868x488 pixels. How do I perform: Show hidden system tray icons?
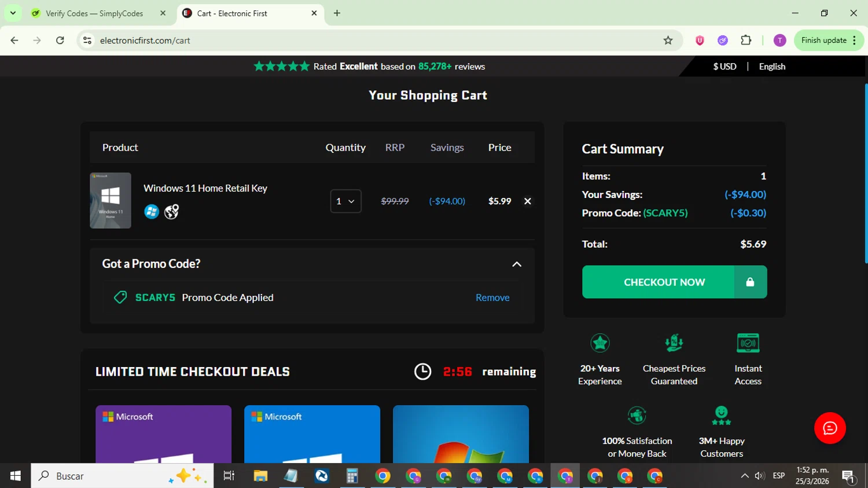[744, 476]
